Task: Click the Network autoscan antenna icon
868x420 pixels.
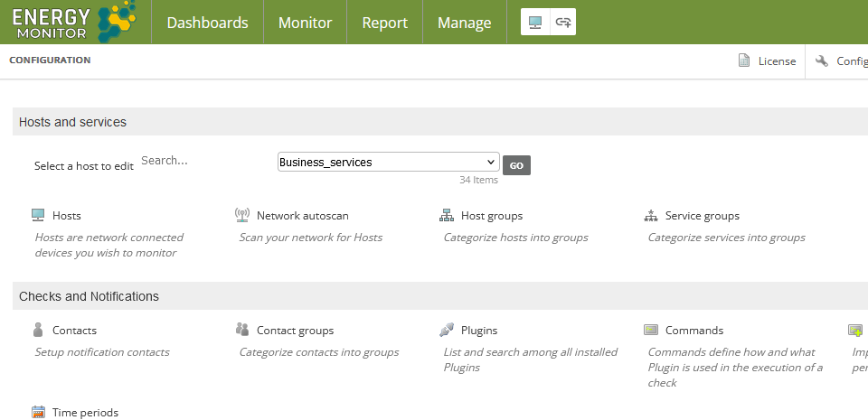Action: click(241, 216)
